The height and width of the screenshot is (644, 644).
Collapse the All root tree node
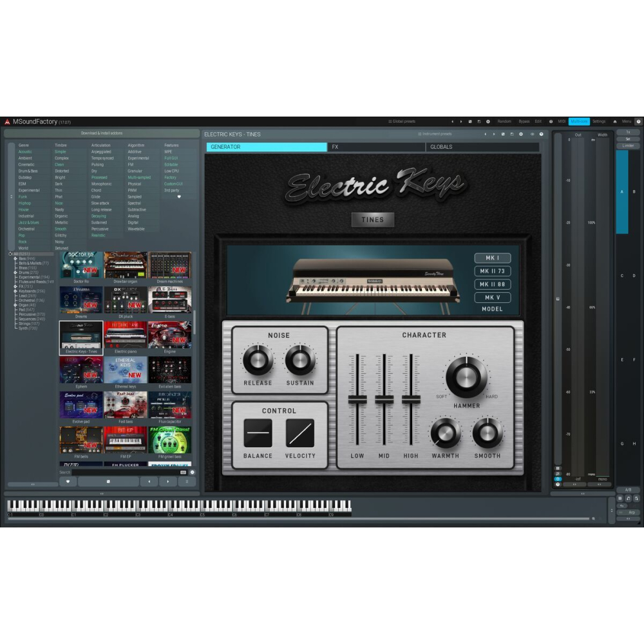pos(11,254)
